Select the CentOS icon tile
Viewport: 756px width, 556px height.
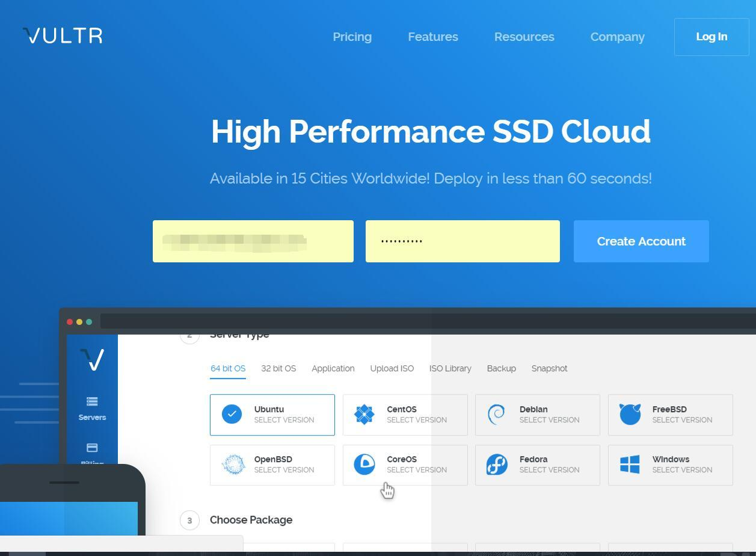(364, 414)
